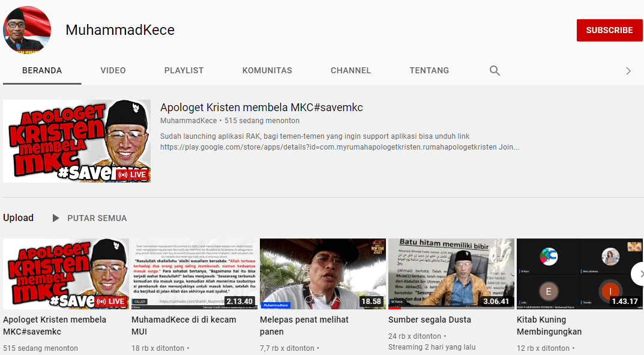Image resolution: width=644 pixels, height=355 pixels.
Task: Click title Sumber segala Dusta
Action: tap(430, 320)
